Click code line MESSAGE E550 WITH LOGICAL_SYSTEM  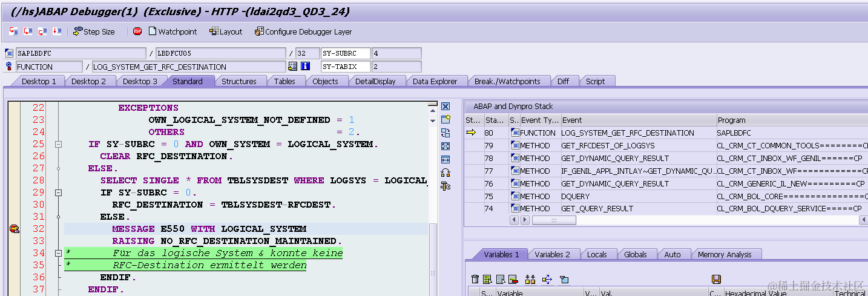click(x=209, y=229)
